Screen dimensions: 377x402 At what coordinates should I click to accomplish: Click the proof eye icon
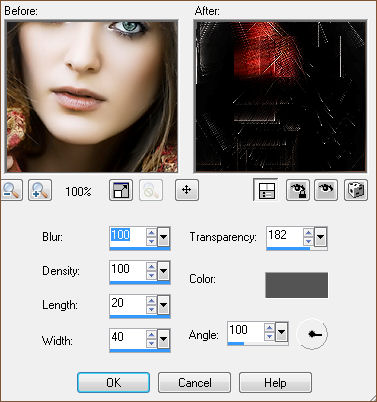point(326,190)
